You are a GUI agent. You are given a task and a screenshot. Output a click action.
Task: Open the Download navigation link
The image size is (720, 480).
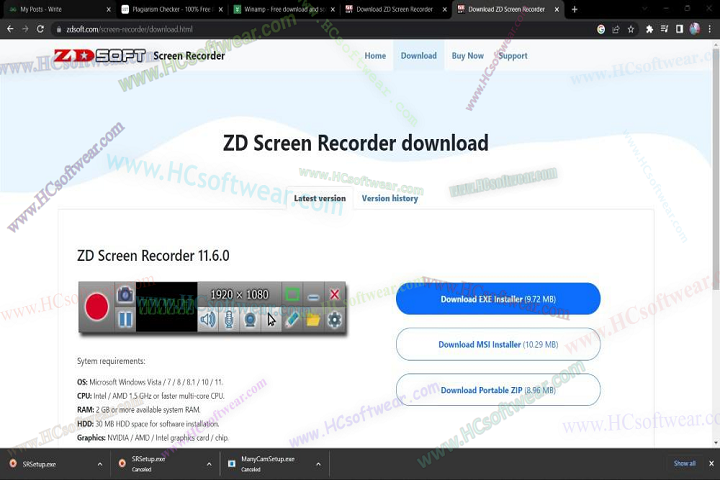pyautogui.click(x=419, y=56)
